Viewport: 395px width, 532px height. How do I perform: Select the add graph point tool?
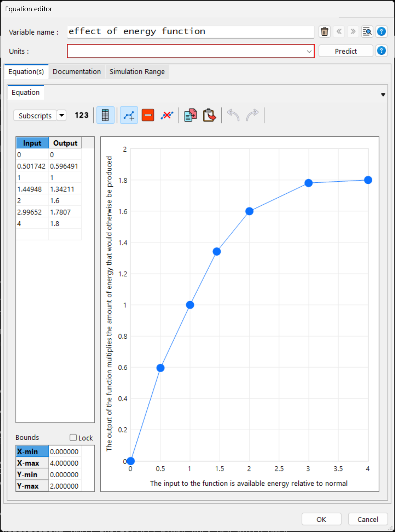[x=129, y=115]
